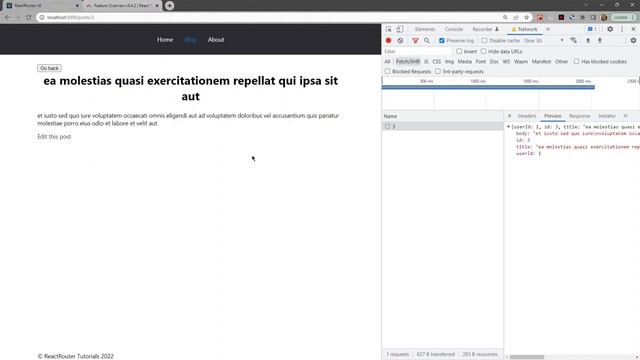Reload the page with the refresh icon

click(x=29, y=18)
